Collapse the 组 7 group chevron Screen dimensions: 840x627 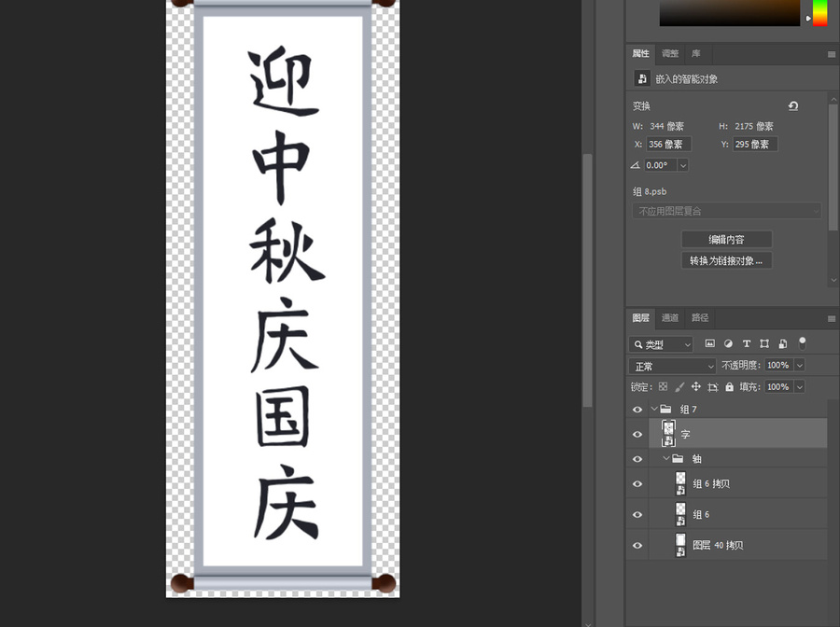point(653,409)
